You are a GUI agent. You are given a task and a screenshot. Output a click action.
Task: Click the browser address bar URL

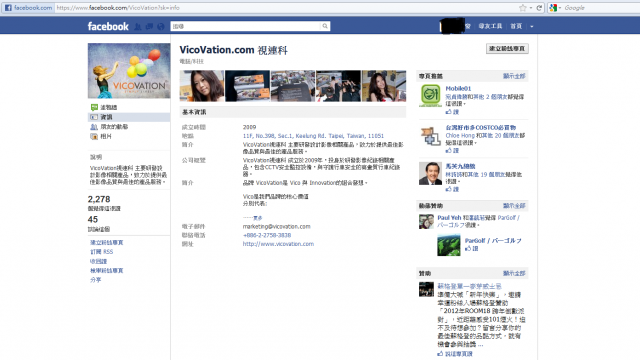click(118, 8)
